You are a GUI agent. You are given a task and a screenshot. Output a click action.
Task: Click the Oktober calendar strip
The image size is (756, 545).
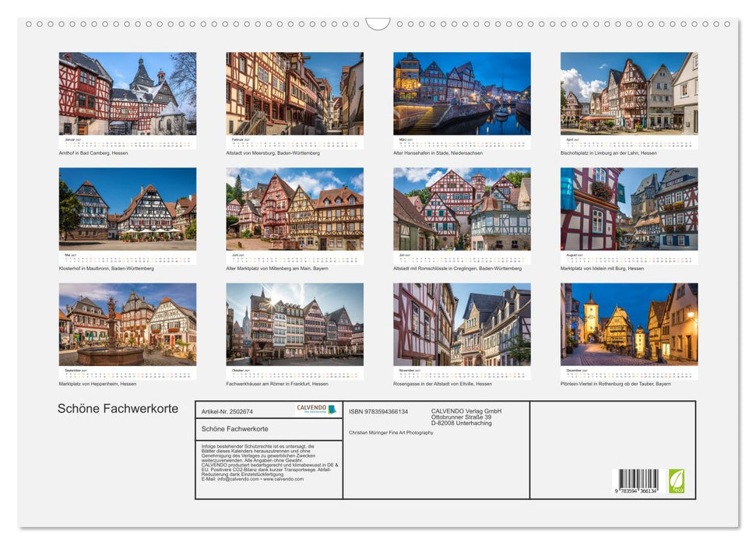pyautogui.click(x=294, y=373)
